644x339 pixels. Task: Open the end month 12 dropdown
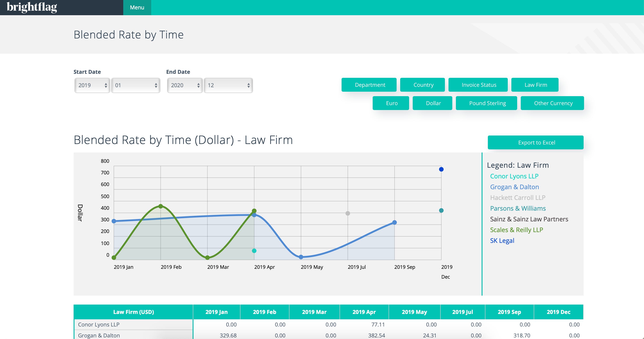tap(228, 85)
